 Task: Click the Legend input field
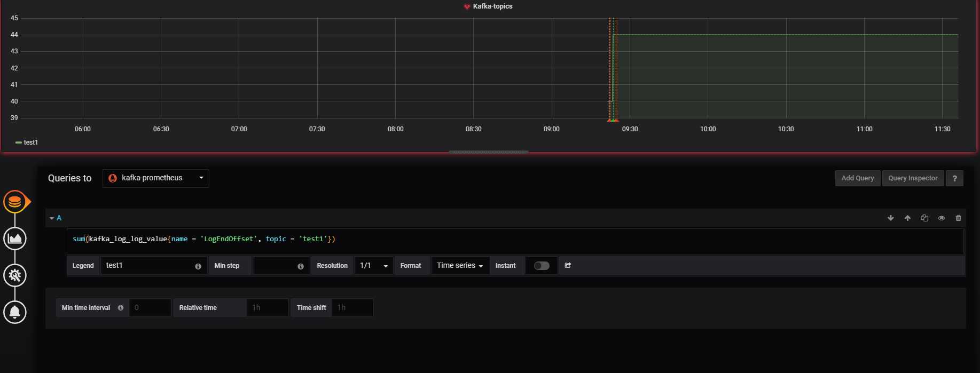tap(153, 266)
